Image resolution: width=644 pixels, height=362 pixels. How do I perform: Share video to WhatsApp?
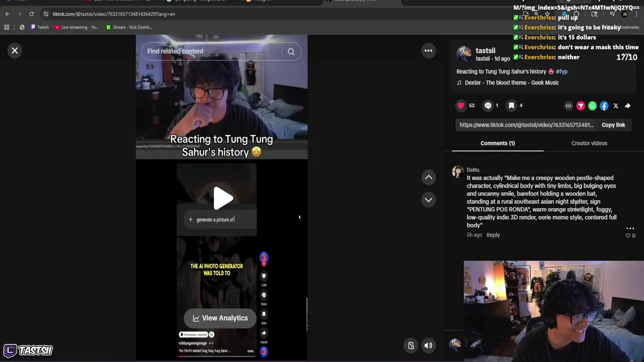592,106
